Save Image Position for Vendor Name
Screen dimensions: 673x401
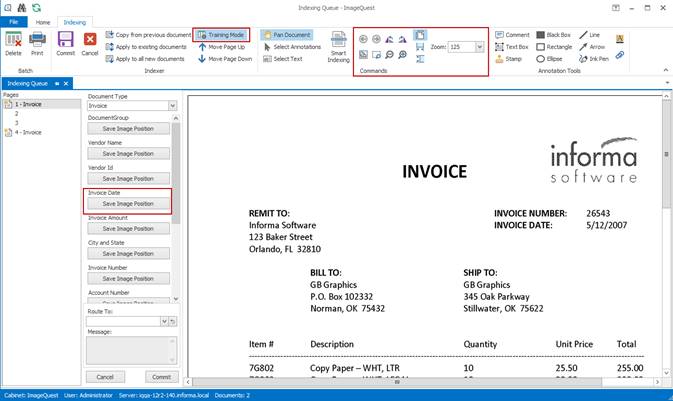tap(128, 154)
